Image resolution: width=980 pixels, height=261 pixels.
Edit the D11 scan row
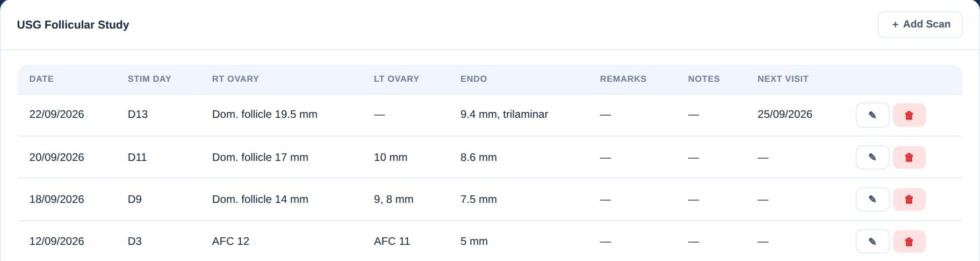pyautogui.click(x=873, y=157)
